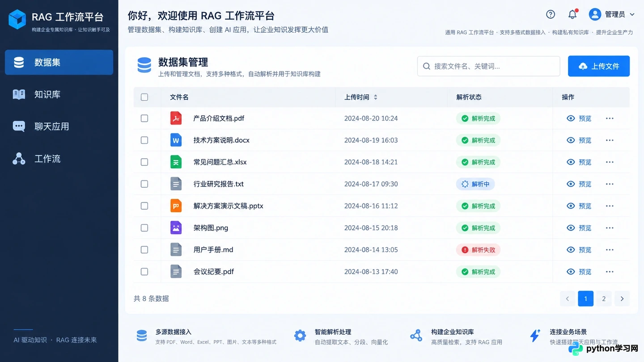Click the text file icon of 行业研究报告.txt
The width and height of the screenshot is (644, 362).
pos(176,184)
